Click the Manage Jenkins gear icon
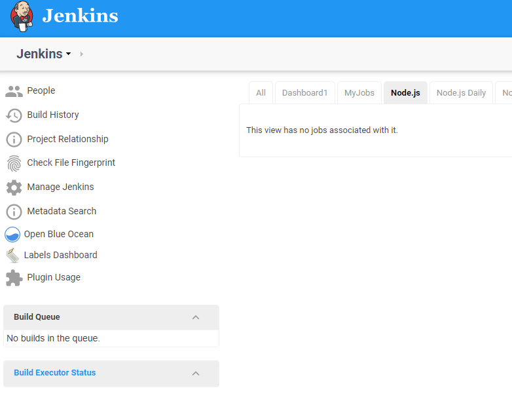 coord(14,187)
